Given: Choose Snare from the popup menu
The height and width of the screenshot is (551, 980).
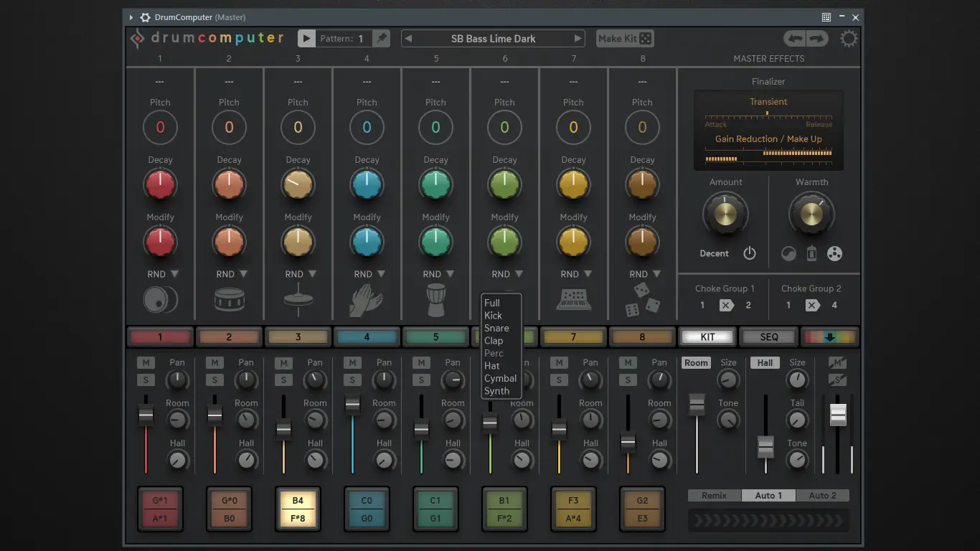Looking at the screenshot, I should click(496, 328).
